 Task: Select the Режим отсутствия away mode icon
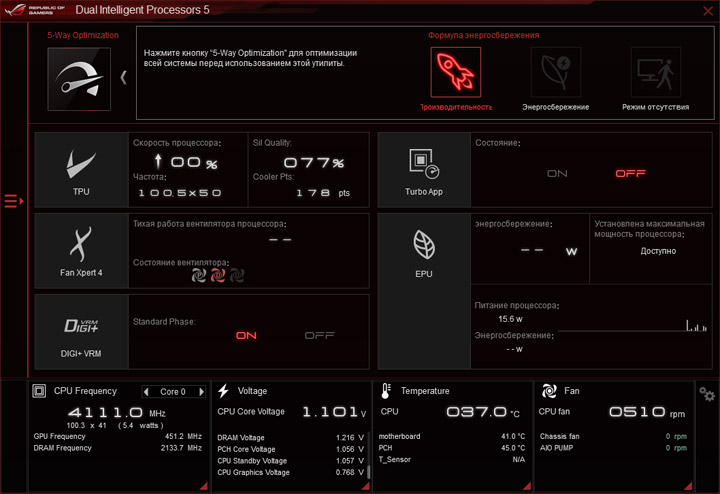(656, 72)
